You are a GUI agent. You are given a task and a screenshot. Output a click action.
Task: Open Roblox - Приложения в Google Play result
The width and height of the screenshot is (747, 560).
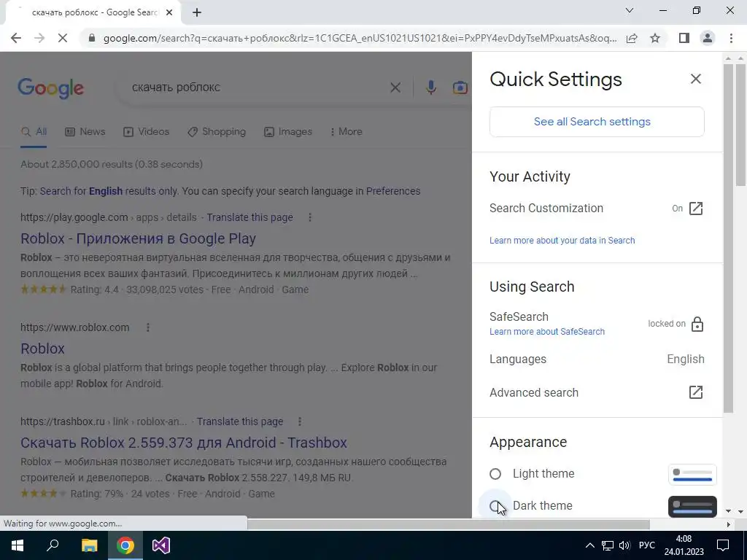[x=138, y=238]
